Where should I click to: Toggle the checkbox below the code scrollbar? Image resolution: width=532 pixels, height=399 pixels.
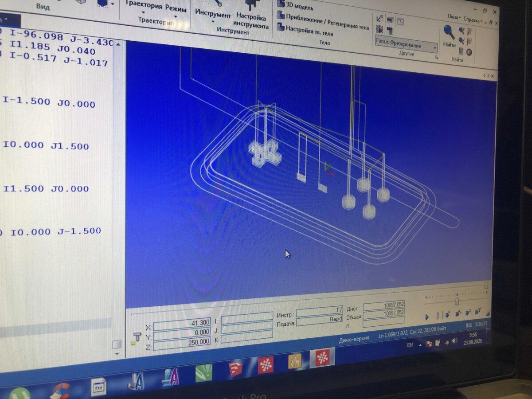point(117,344)
